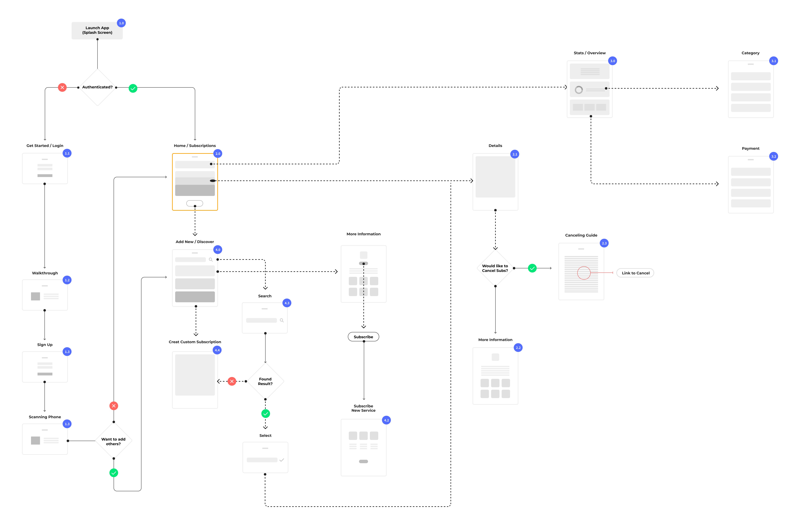
Task: Click the red X beside Authenticated diamond
Action: pos(62,88)
